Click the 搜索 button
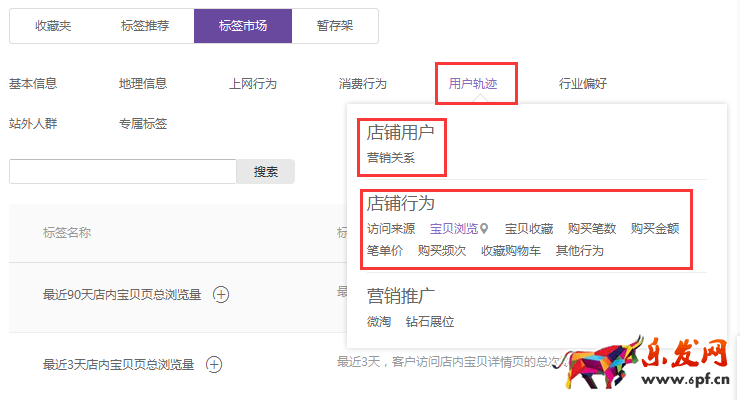The image size is (740, 400). [x=266, y=172]
